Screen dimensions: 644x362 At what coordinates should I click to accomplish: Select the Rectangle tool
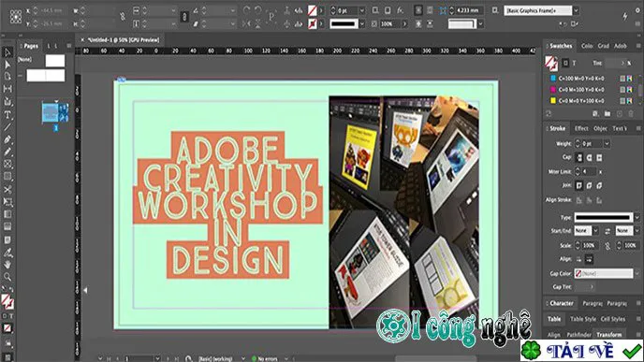[7, 177]
